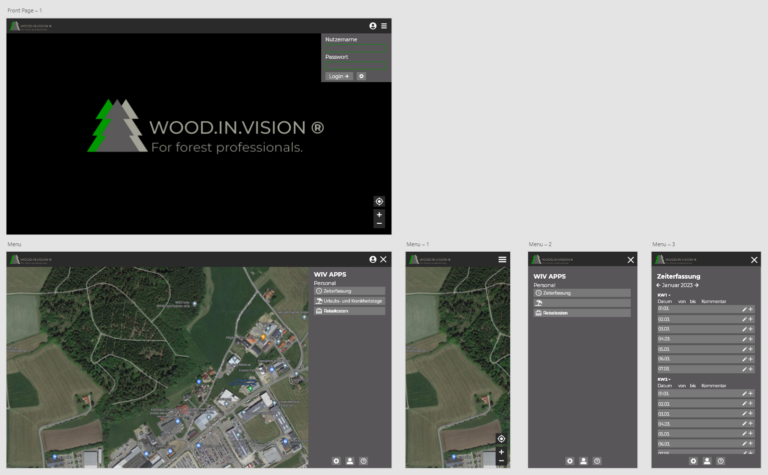Image resolution: width=768 pixels, height=475 pixels.
Task: Click the Personal label in Menu frame
Action: (325, 283)
